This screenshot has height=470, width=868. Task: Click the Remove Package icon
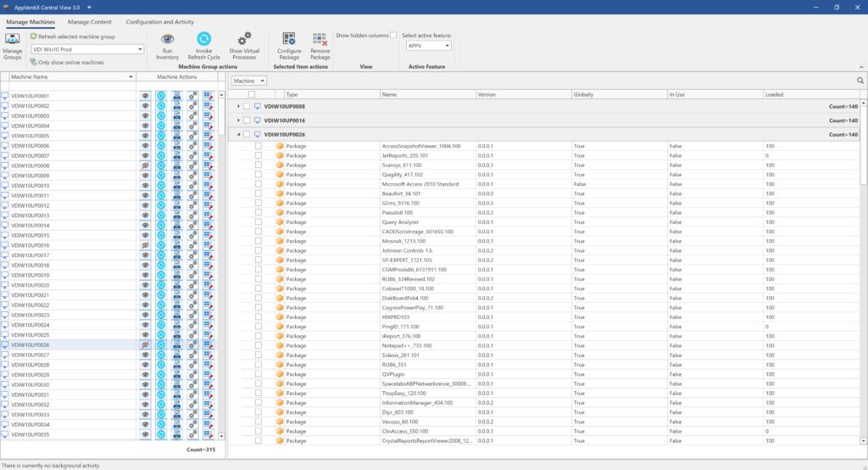point(320,40)
